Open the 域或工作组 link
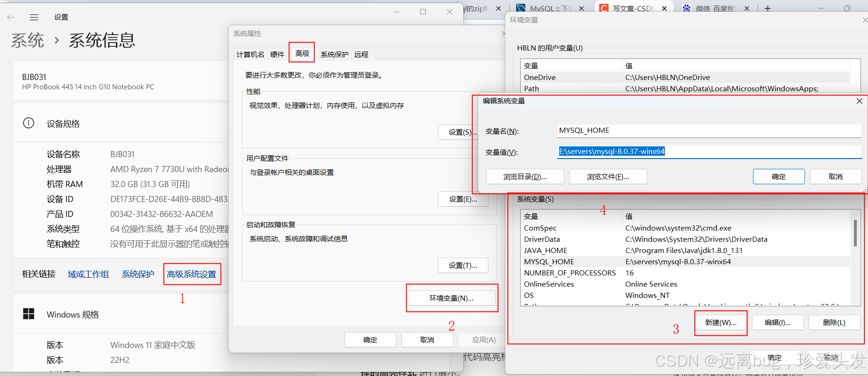 (88, 274)
